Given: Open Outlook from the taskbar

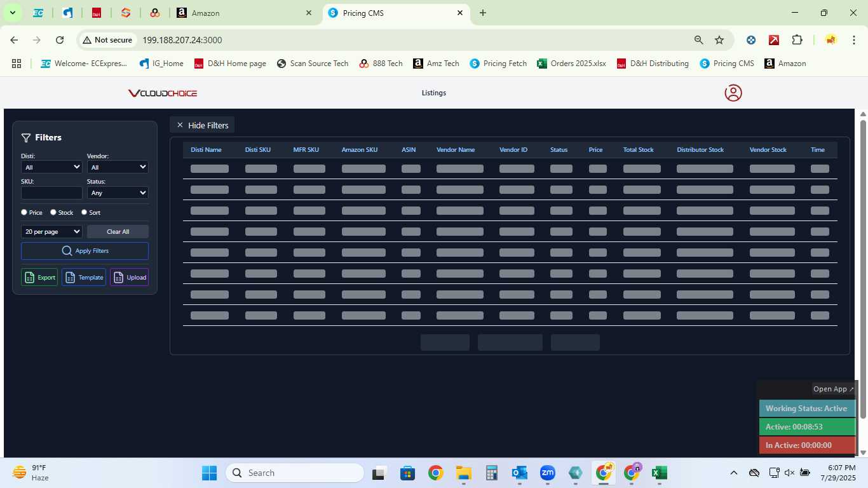Looking at the screenshot, I should pos(519,473).
